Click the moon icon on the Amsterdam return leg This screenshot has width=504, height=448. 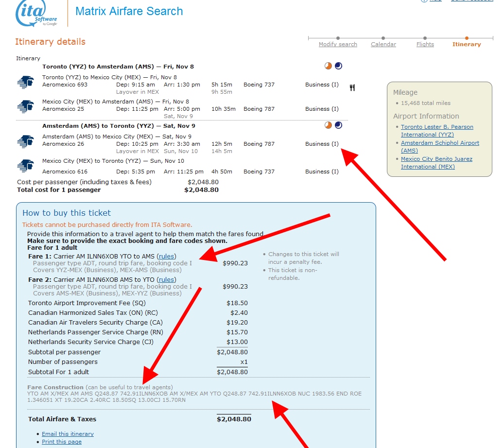[338, 125]
